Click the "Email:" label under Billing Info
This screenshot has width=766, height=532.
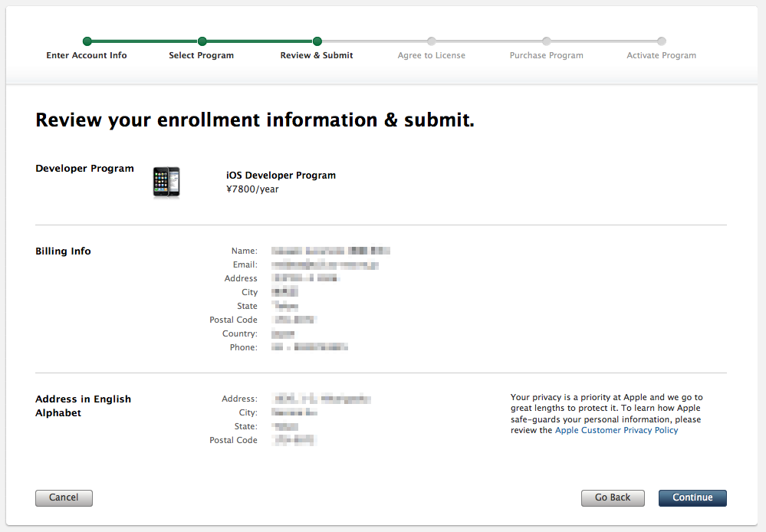click(x=245, y=264)
